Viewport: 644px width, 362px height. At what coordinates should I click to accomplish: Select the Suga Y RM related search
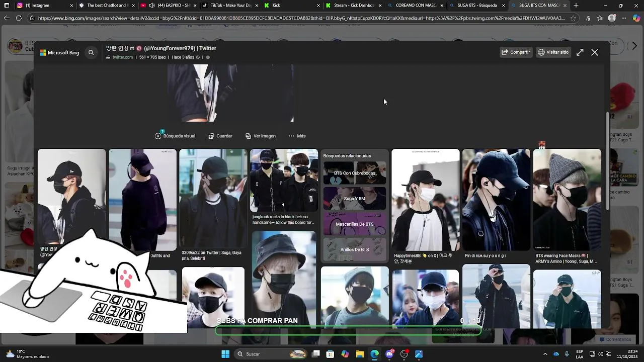tap(355, 199)
